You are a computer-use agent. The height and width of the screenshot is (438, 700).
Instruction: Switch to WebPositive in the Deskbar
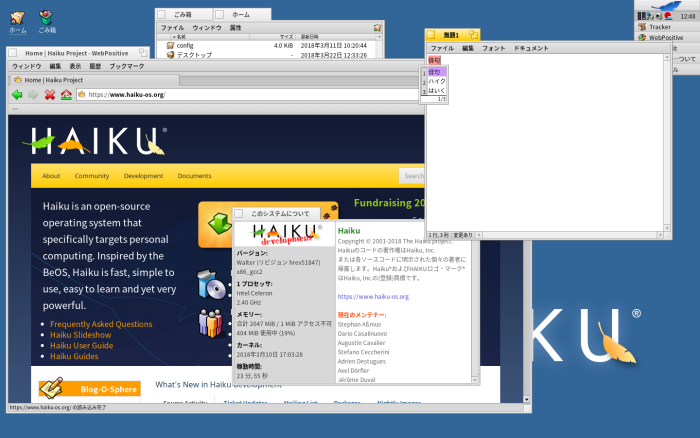click(x=666, y=37)
